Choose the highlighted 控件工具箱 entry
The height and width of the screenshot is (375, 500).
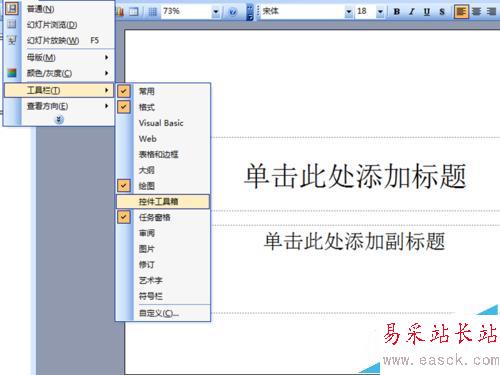coord(163,201)
